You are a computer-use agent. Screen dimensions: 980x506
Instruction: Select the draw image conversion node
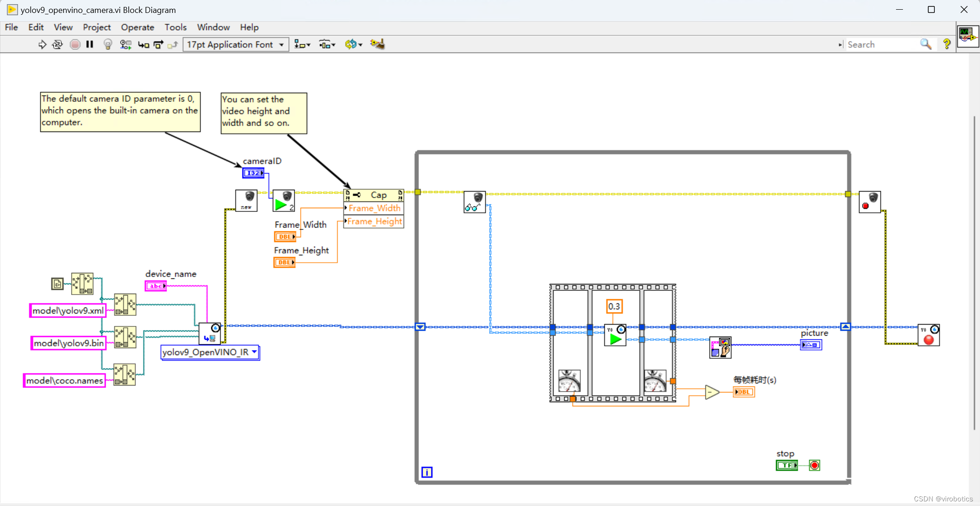click(720, 347)
